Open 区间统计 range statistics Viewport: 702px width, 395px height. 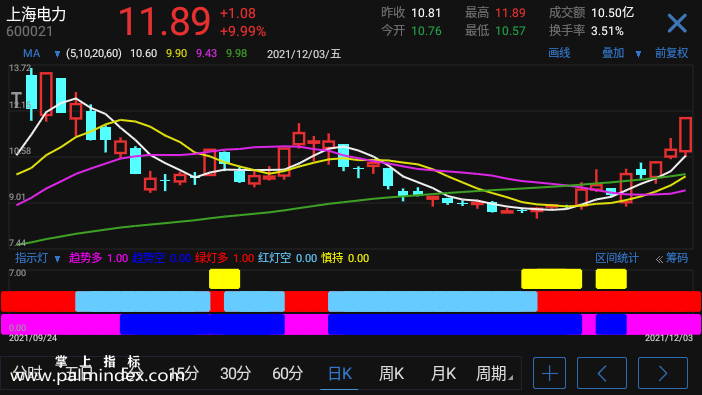pyautogui.click(x=616, y=258)
